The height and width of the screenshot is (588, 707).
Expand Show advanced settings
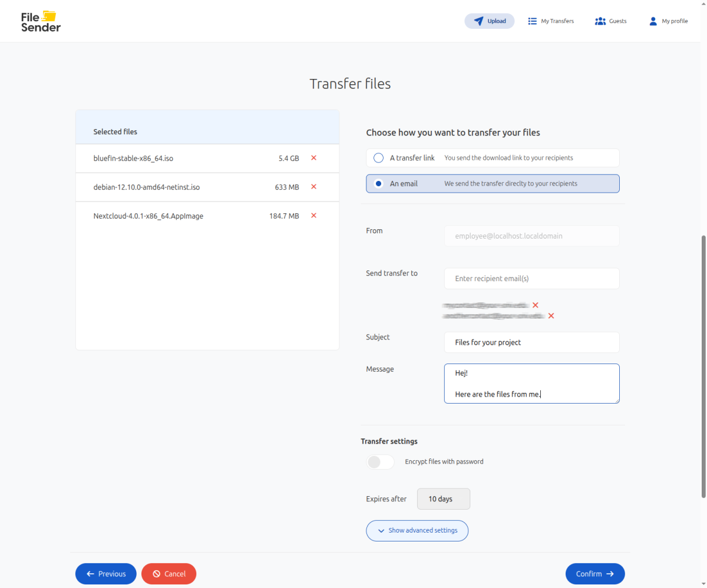click(417, 530)
